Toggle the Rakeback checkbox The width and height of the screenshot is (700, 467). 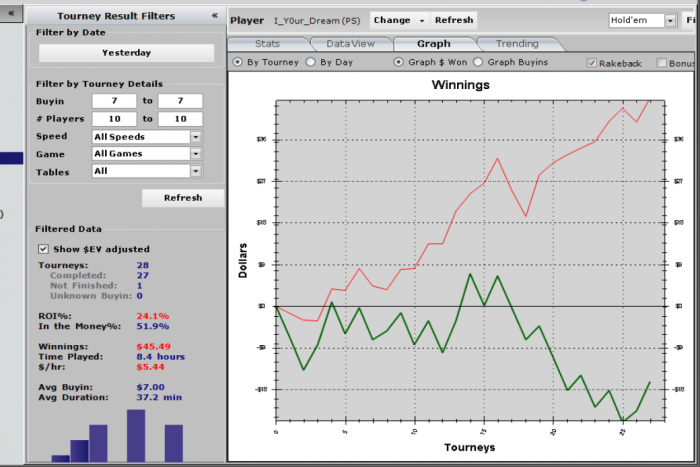coord(592,63)
